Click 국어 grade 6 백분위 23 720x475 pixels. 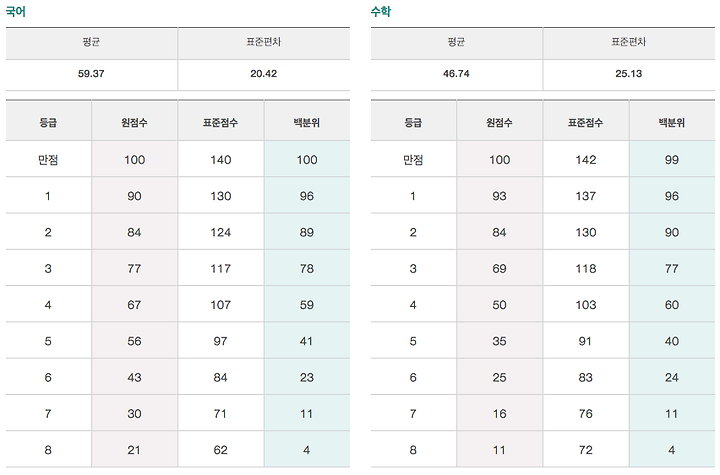click(307, 378)
